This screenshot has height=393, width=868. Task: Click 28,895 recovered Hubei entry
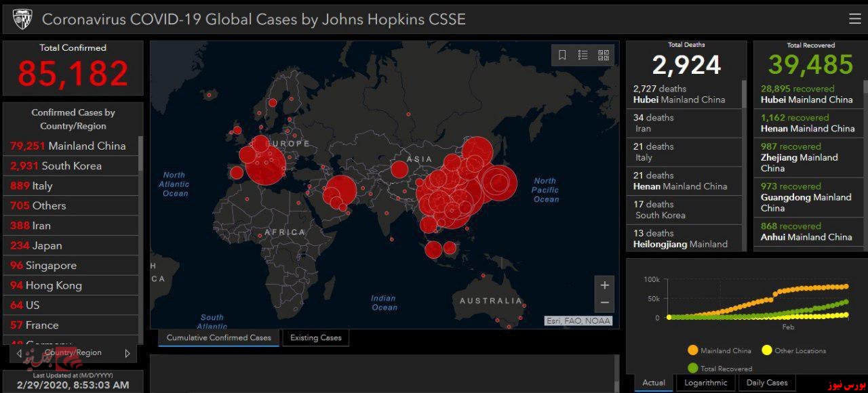(x=808, y=94)
